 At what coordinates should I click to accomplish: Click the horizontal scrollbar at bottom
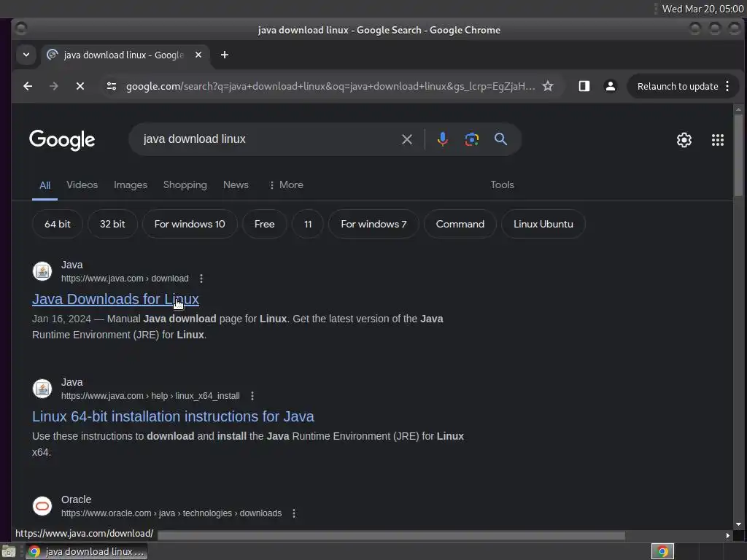click(x=391, y=536)
